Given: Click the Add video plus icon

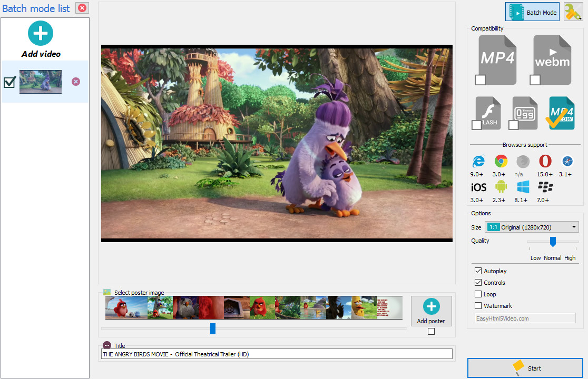Looking at the screenshot, I should (41, 34).
